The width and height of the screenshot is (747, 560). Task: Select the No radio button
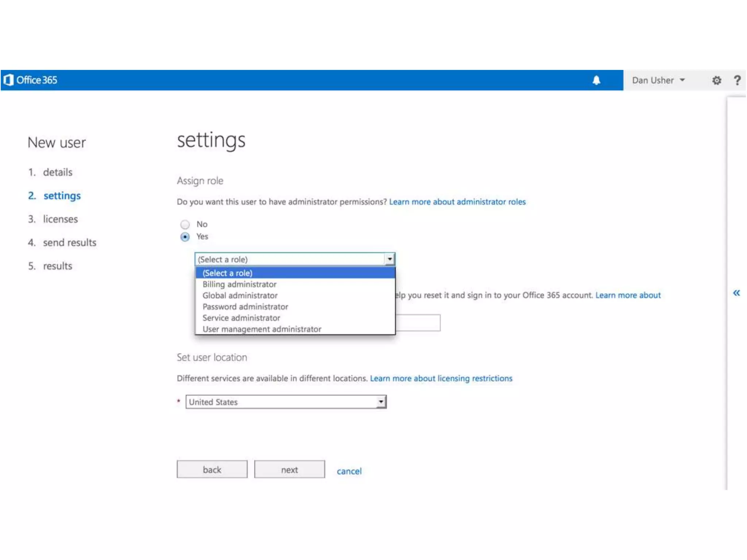[185, 224]
